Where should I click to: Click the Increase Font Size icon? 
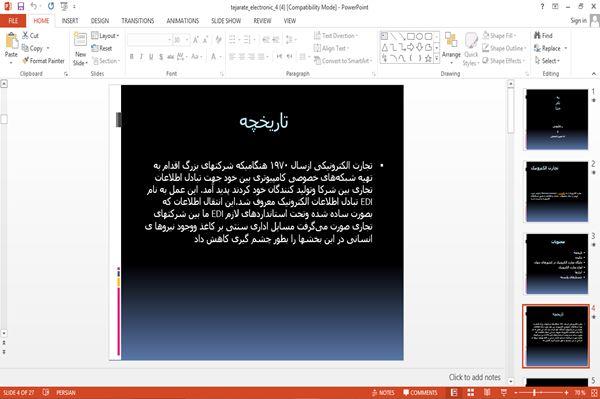click(x=196, y=40)
